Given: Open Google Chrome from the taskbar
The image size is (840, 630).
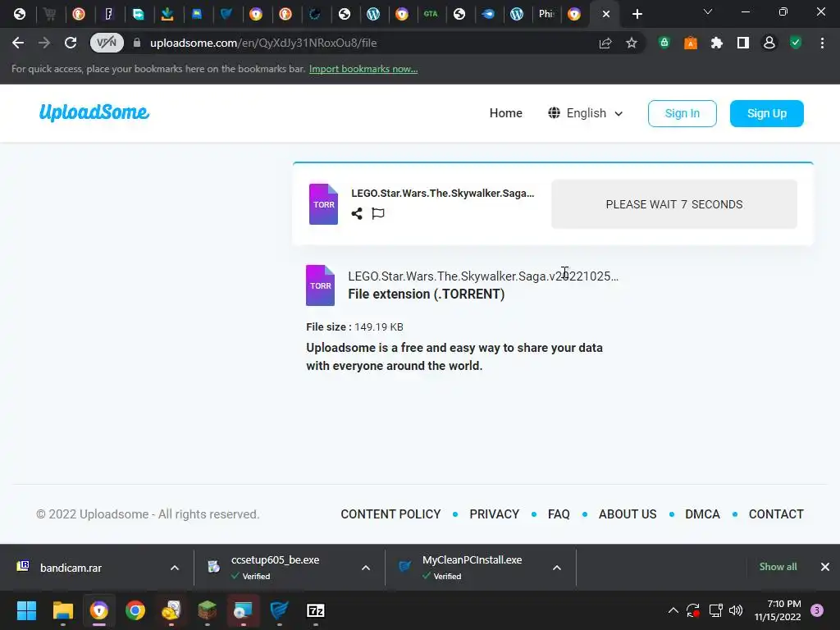Looking at the screenshot, I should 135,610.
